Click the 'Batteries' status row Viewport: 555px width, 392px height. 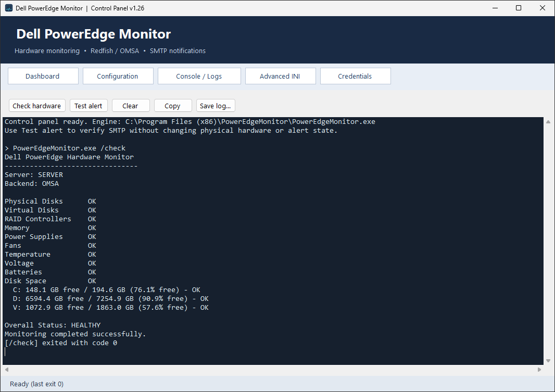[x=51, y=272]
